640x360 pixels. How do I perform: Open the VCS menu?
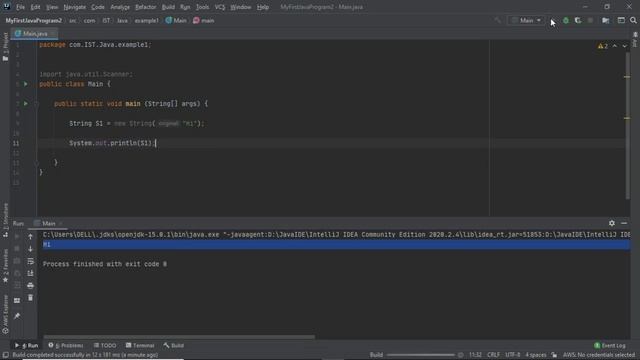click(x=220, y=7)
